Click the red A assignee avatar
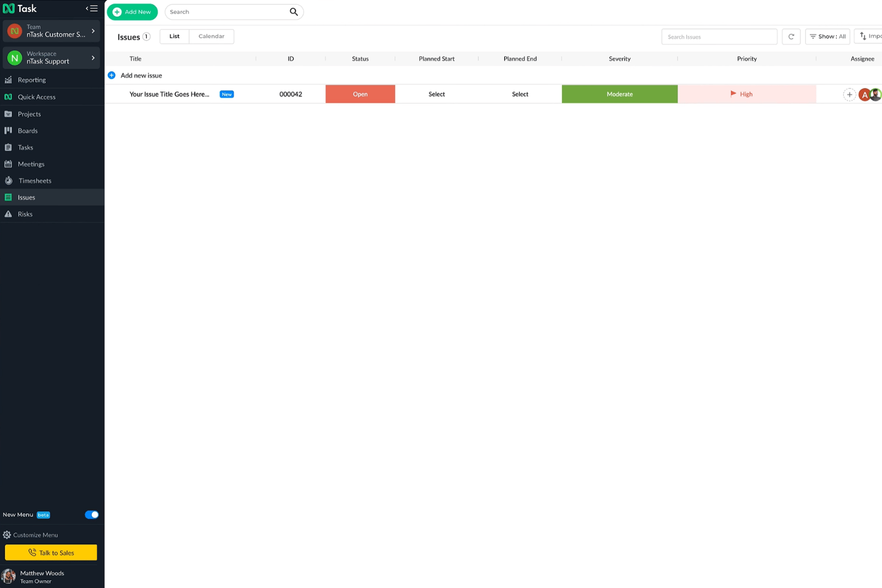This screenshot has width=882, height=588. 864,95
